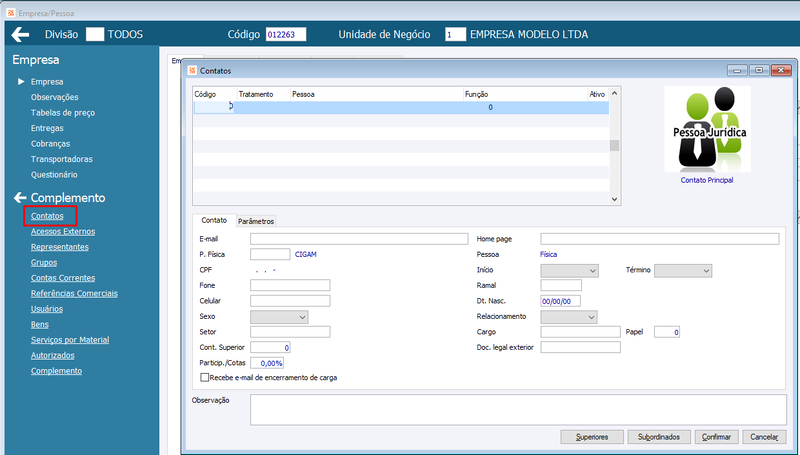Viewport: 800px width, 455px height.
Task: Open the Término date dropdown
Action: [x=683, y=270]
